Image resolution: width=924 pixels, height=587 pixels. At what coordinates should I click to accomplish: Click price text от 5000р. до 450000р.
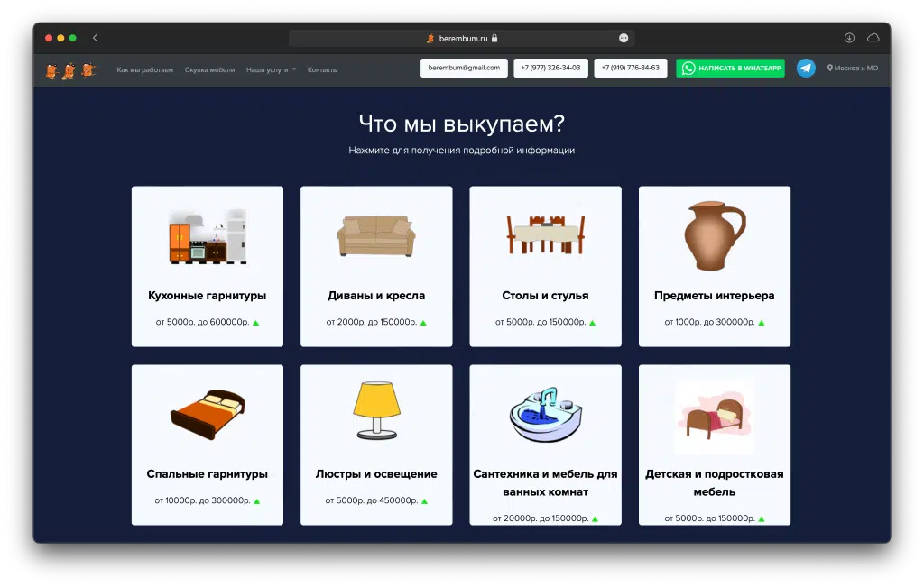click(x=371, y=500)
